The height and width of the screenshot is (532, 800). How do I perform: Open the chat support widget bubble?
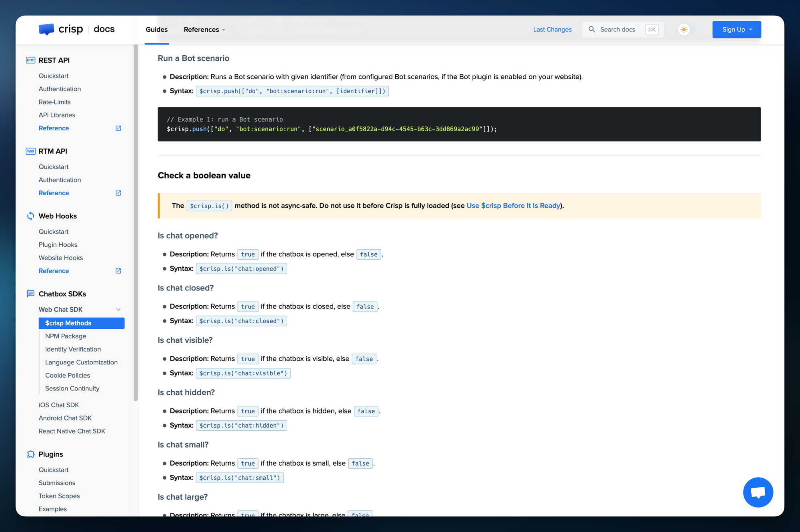point(758,492)
